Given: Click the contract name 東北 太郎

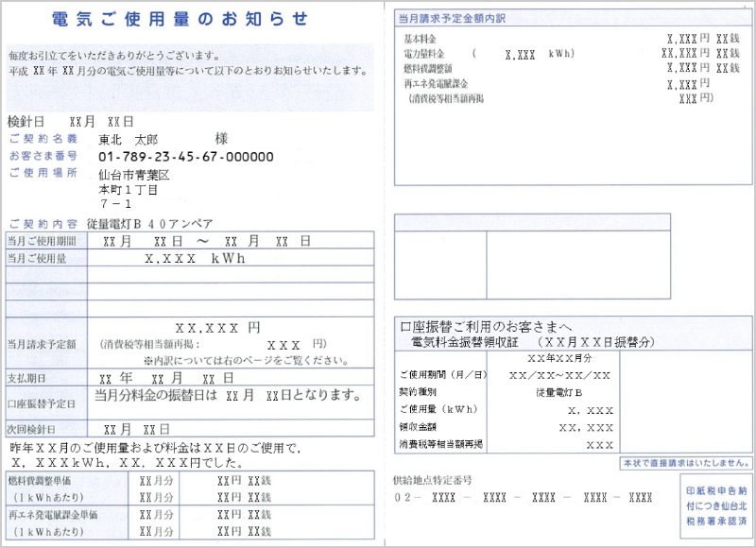Looking at the screenshot, I should [x=129, y=140].
